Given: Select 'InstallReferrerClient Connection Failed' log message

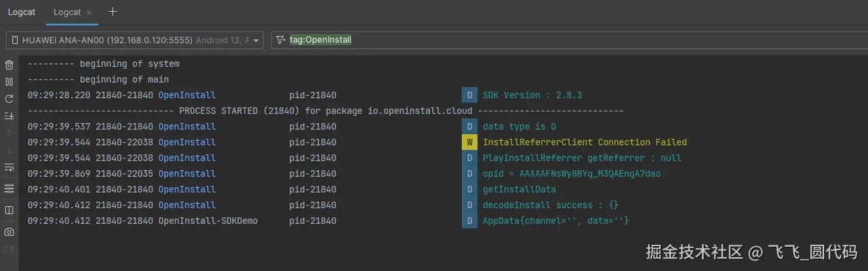Looking at the screenshot, I should (x=585, y=142).
